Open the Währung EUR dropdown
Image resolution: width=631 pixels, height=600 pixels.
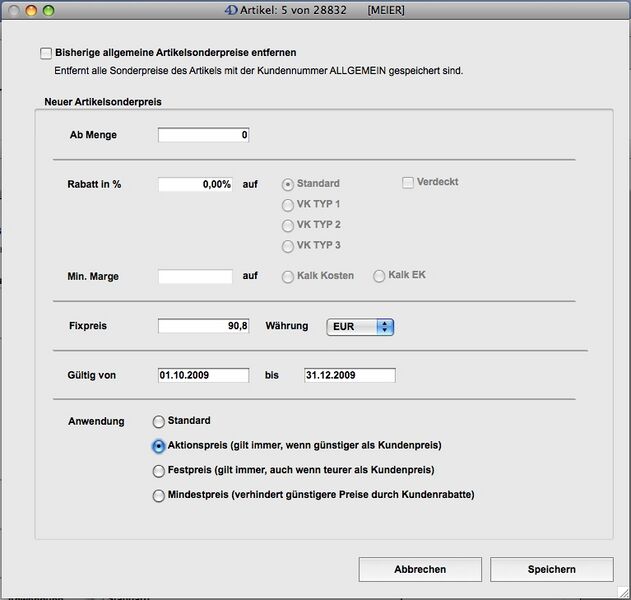360,326
